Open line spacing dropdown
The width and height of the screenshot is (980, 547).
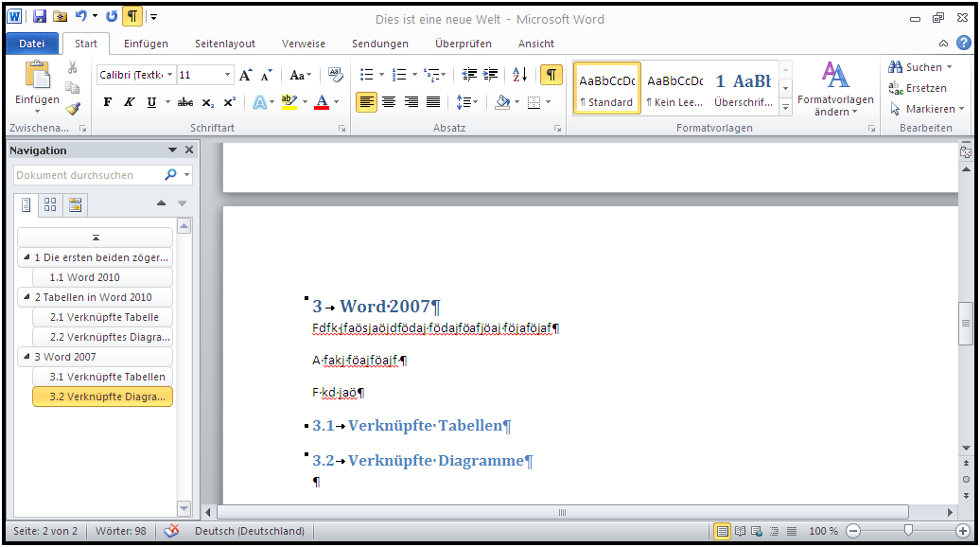click(467, 102)
